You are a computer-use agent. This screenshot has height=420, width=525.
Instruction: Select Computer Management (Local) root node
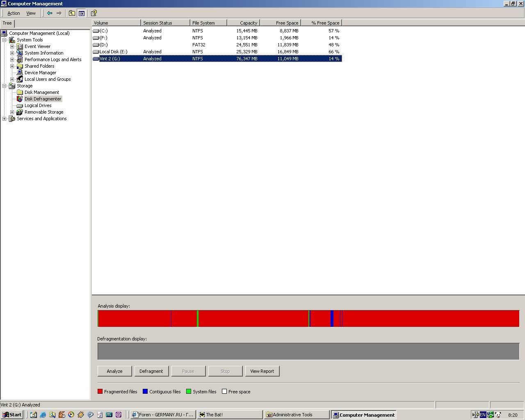pyautogui.click(x=39, y=33)
